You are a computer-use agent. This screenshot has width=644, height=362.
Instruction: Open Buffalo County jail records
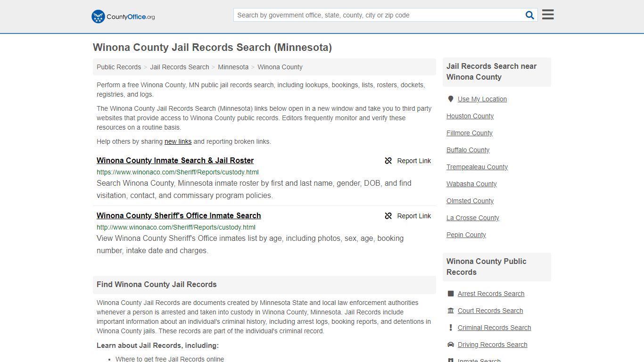468,150
